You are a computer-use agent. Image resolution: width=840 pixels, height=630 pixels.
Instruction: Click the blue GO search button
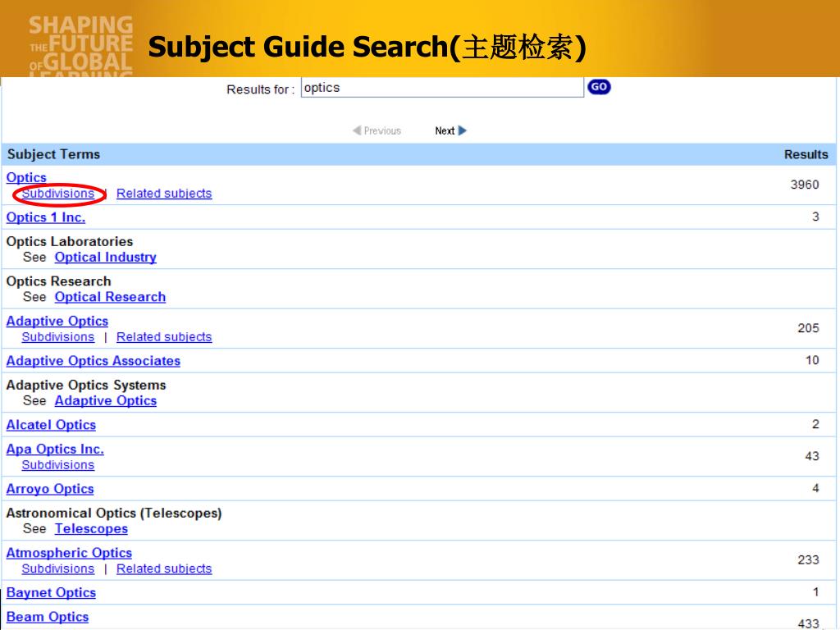(599, 87)
